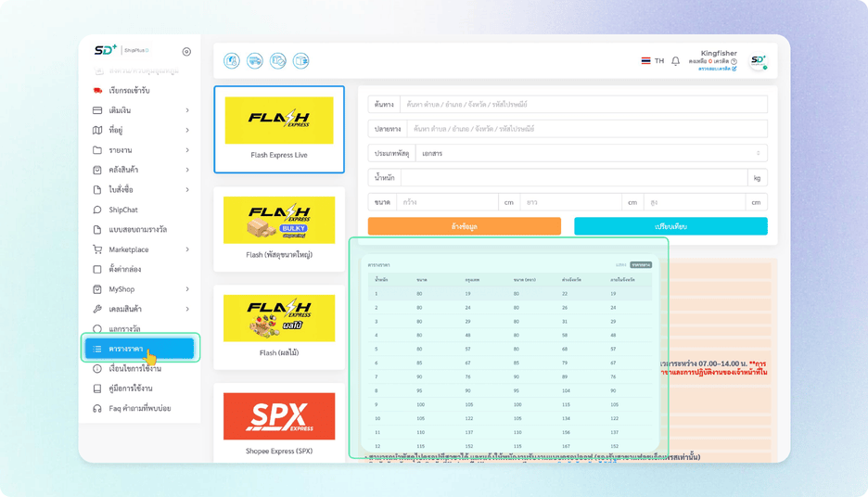Viewport: 868px width, 497px height.
Task: Click the third round parcel toolbar icon
Action: [x=278, y=61]
